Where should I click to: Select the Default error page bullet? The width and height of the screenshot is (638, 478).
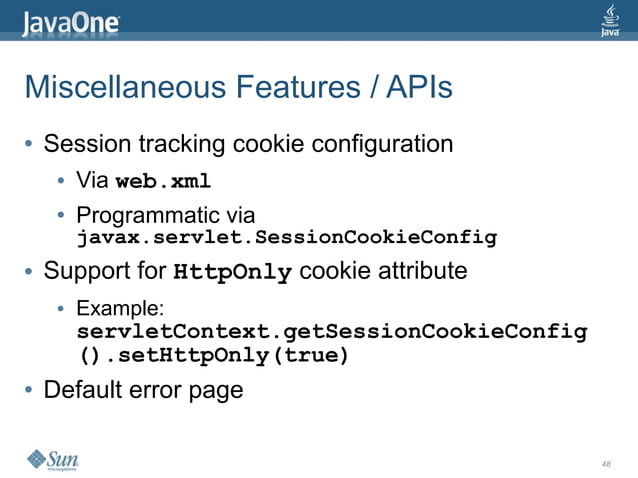click(143, 390)
